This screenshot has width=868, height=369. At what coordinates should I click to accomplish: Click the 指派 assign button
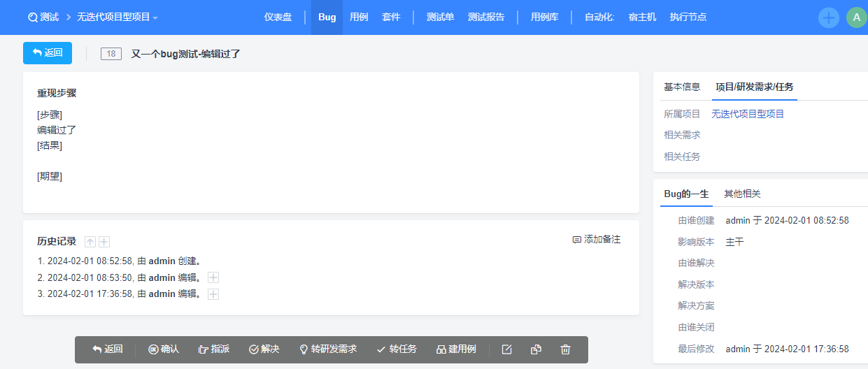point(214,349)
